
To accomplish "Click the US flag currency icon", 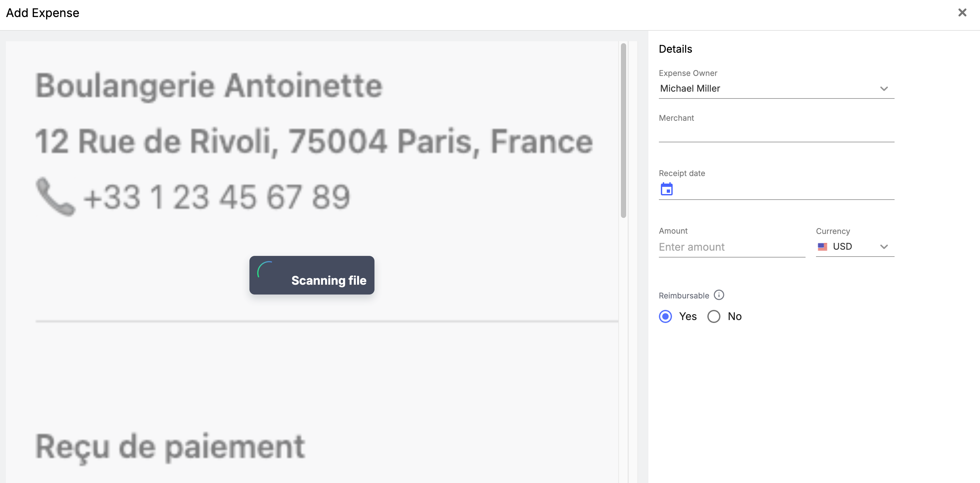I will (x=822, y=246).
